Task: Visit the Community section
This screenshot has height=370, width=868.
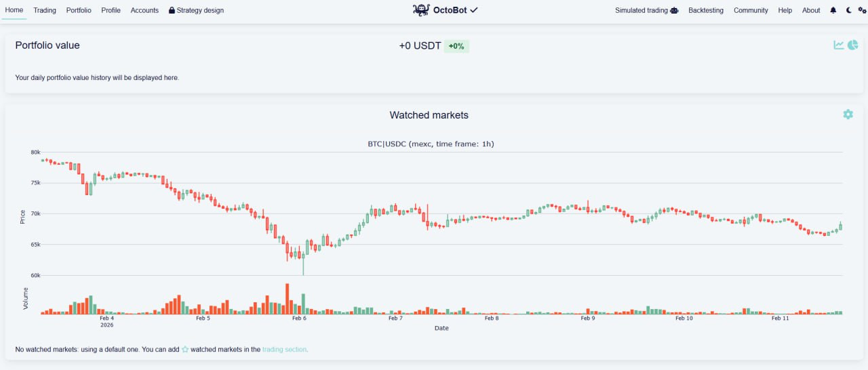Action: click(751, 10)
